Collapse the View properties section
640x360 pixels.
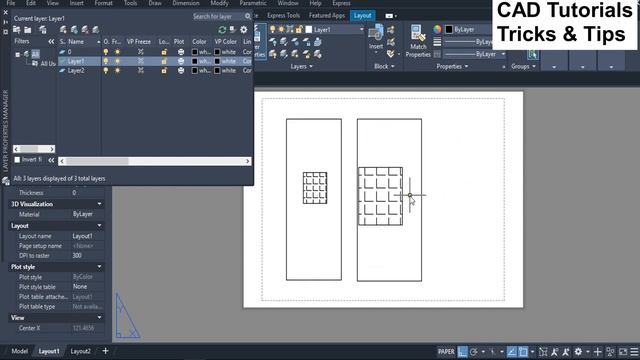(99, 317)
